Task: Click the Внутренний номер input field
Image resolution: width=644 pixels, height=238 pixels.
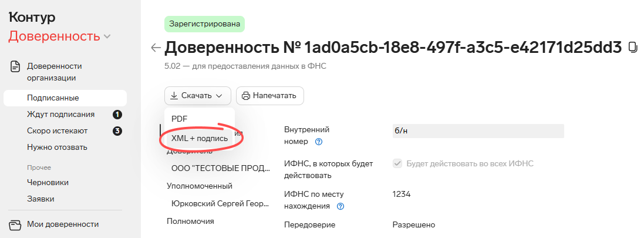Action: (477, 131)
